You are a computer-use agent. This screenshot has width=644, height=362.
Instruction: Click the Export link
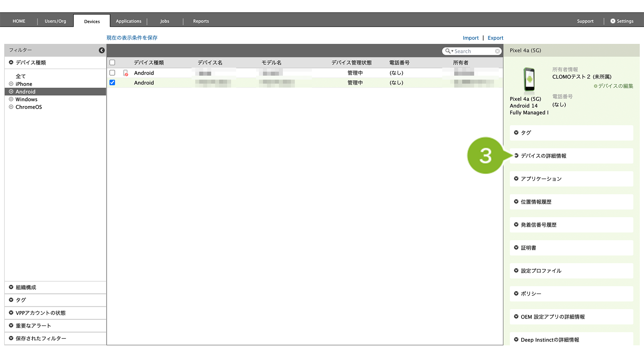[x=495, y=38]
